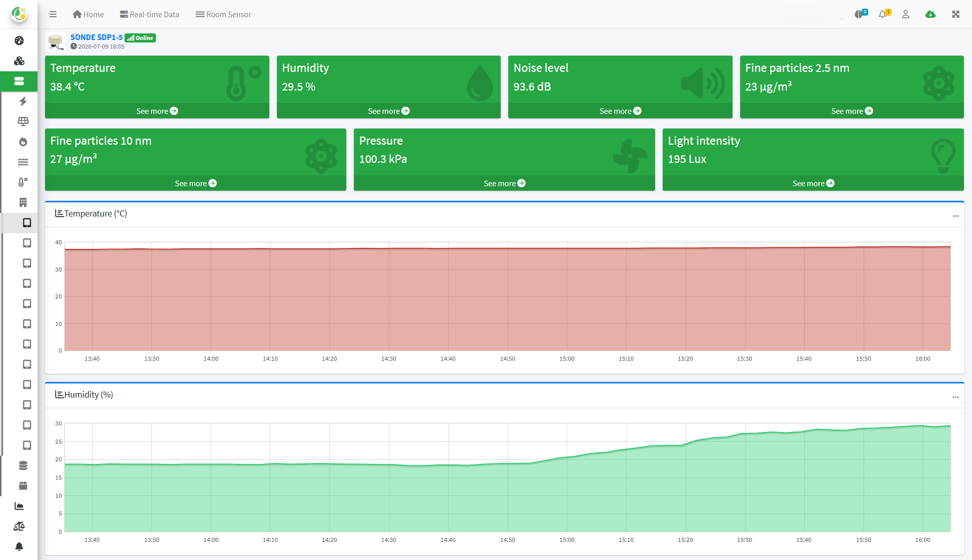Open the building sidebar icon
Screen dimensions: 972x560
pos(23,202)
